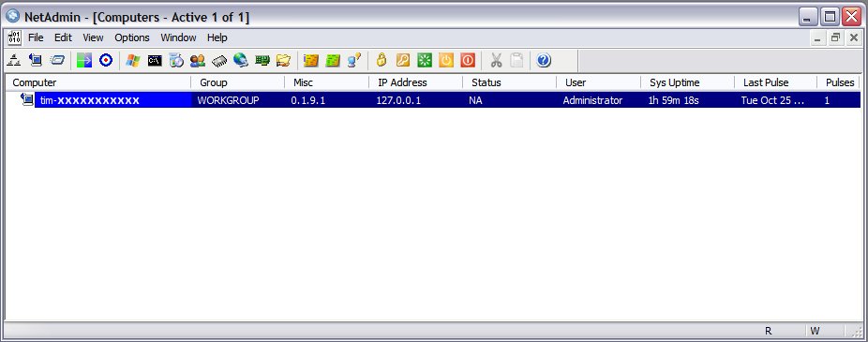Click the stacked windows toolbar icon
Screen dimensions: 868x342
pos(57,60)
